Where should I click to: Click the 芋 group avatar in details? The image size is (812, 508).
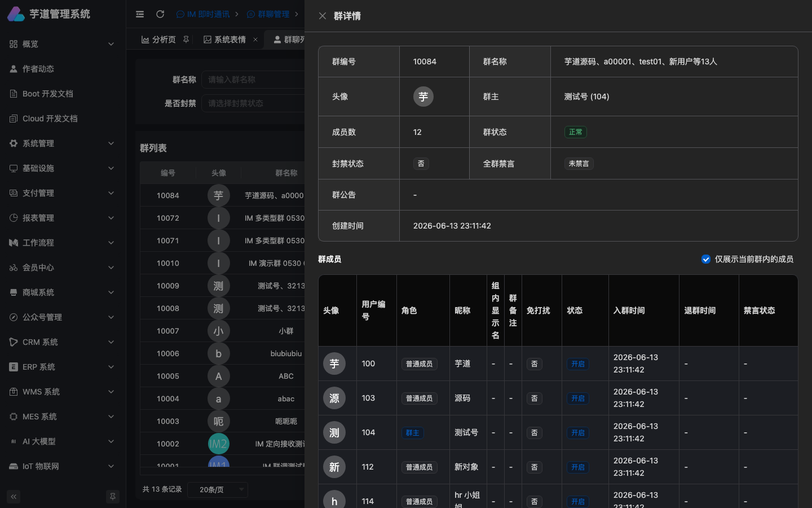pos(423,97)
